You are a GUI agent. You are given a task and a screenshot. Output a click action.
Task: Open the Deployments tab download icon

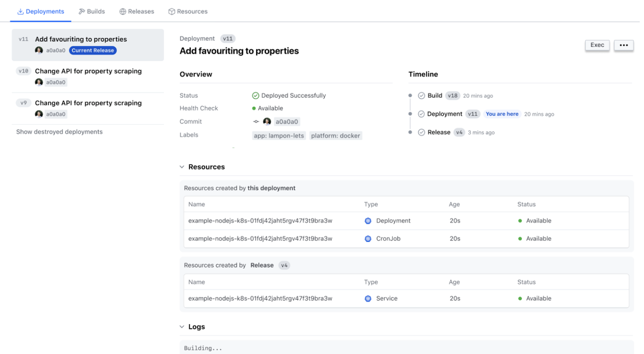click(x=20, y=11)
